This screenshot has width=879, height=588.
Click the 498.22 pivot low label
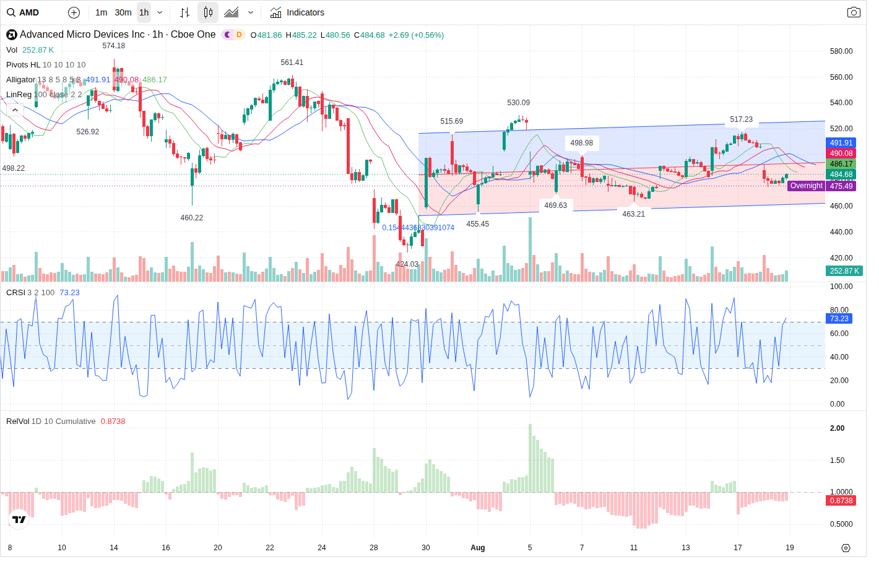click(14, 168)
